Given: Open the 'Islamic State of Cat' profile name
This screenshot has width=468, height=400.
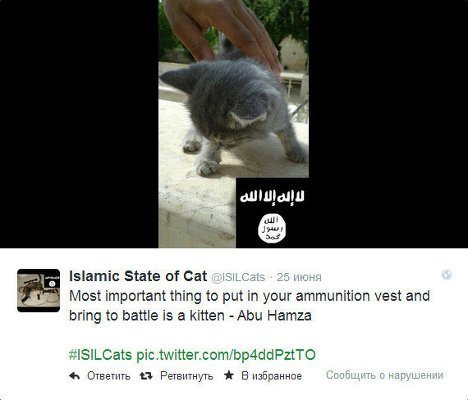Looking at the screenshot, I should point(138,276).
